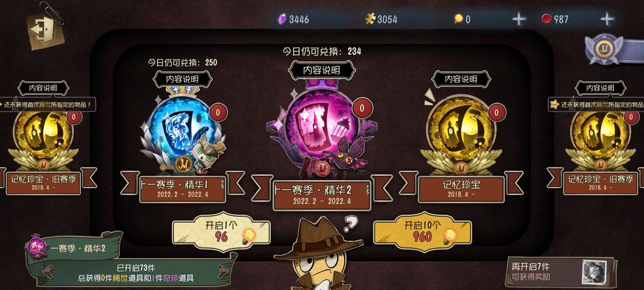Tap the puzzle clue currency icon

click(370, 19)
